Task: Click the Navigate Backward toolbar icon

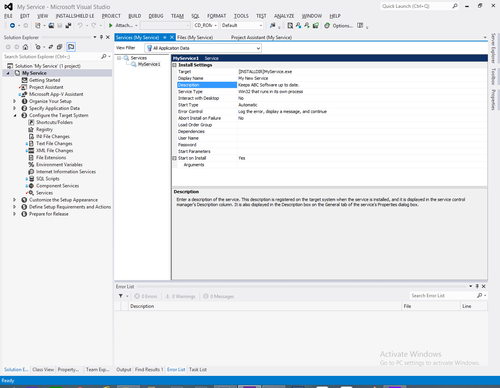Action: click(12, 25)
